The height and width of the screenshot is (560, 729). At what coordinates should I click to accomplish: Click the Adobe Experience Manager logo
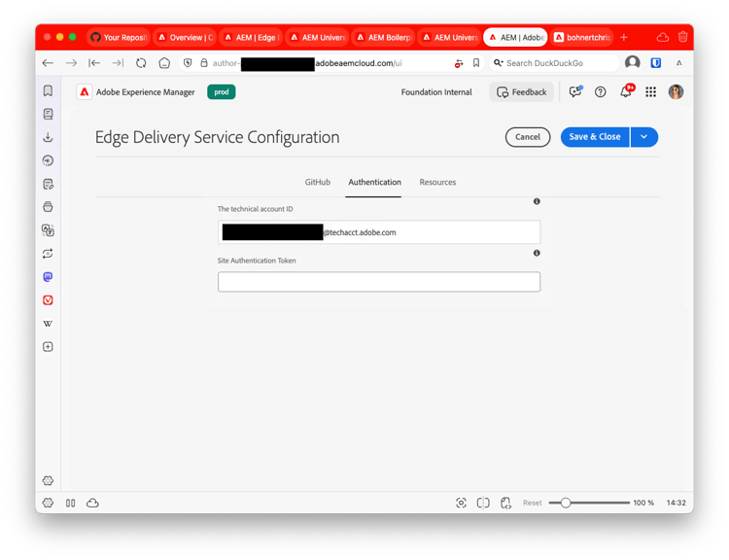[x=84, y=92]
